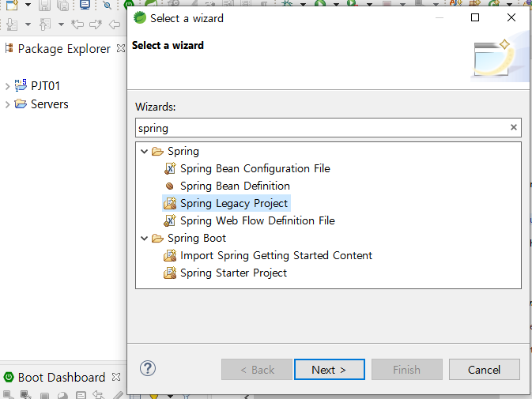Click the Back button

tap(257, 370)
